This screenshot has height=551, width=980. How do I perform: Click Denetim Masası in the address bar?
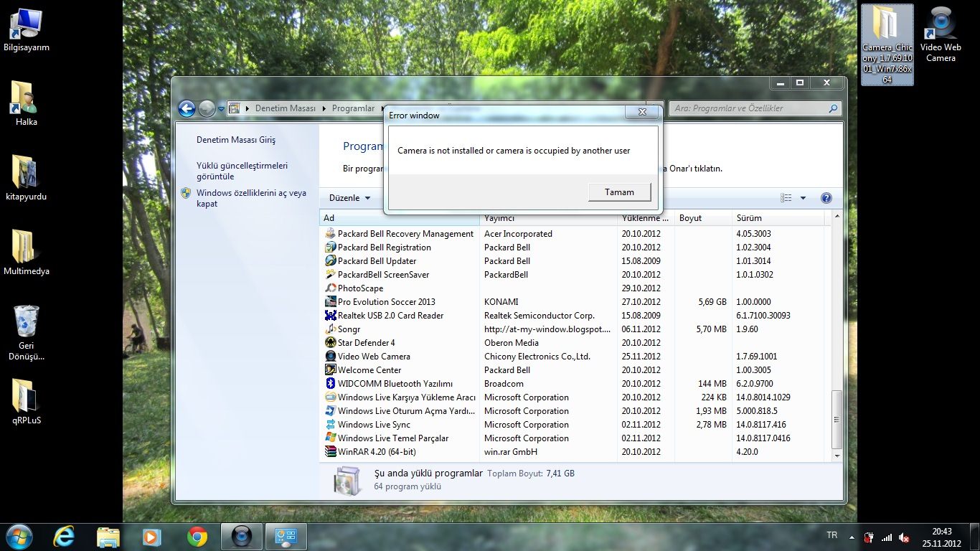pos(286,108)
